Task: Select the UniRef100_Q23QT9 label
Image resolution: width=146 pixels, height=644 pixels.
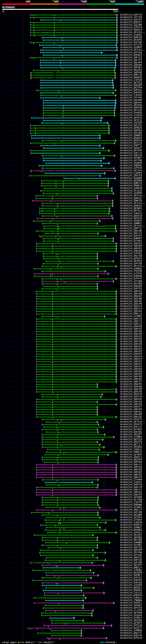Action: (131, 623)
